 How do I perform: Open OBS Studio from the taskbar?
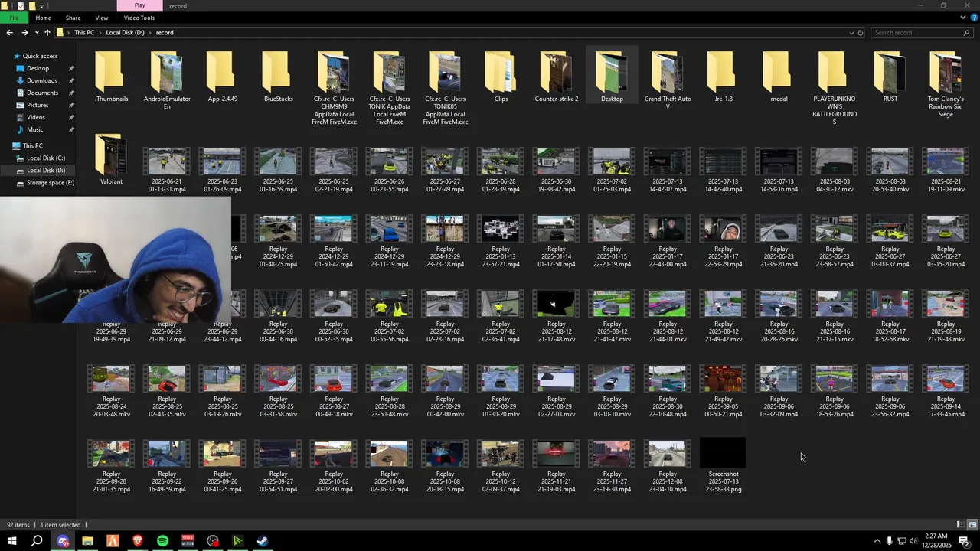click(213, 541)
